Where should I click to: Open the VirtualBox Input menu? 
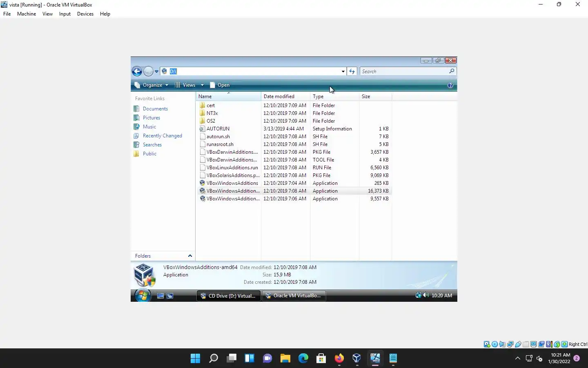click(65, 14)
